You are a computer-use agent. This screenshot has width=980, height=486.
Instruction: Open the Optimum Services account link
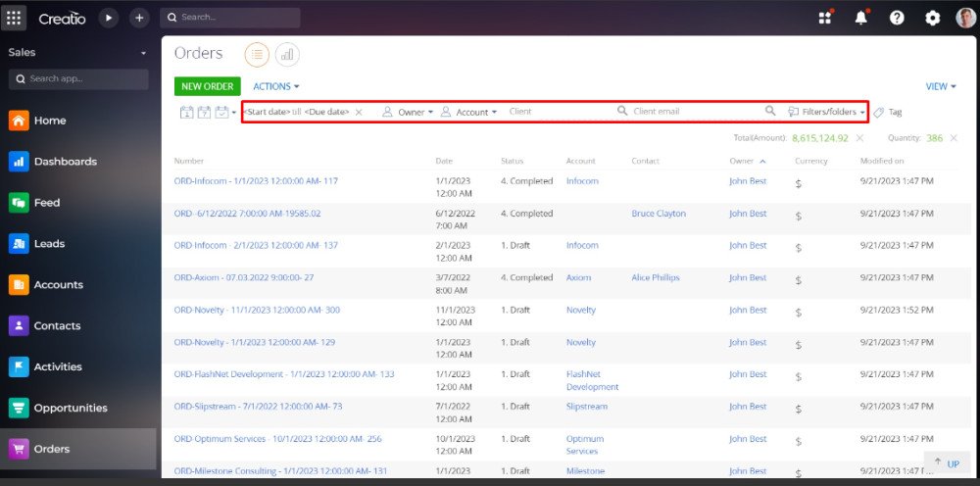click(x=585, y=445)
